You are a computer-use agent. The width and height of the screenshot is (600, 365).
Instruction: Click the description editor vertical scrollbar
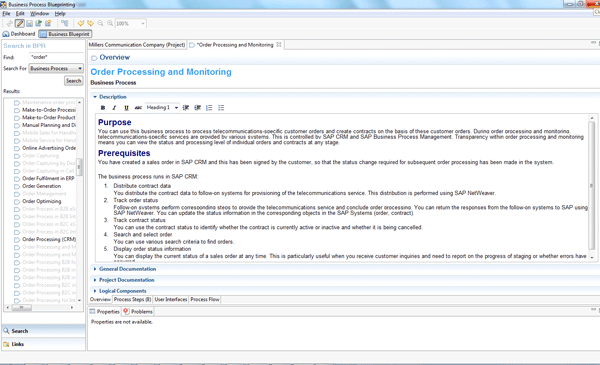pyautogui.click(x=592, y=186)
